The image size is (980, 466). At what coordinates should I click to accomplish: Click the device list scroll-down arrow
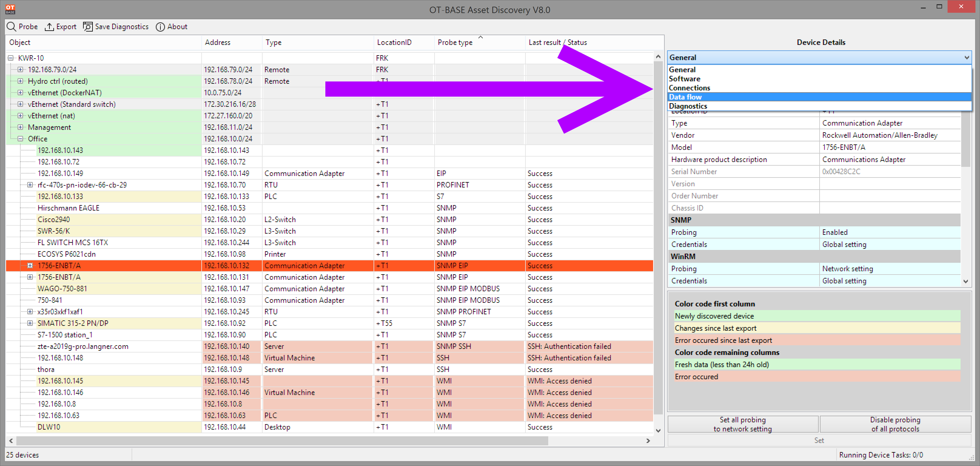[658, 431]
